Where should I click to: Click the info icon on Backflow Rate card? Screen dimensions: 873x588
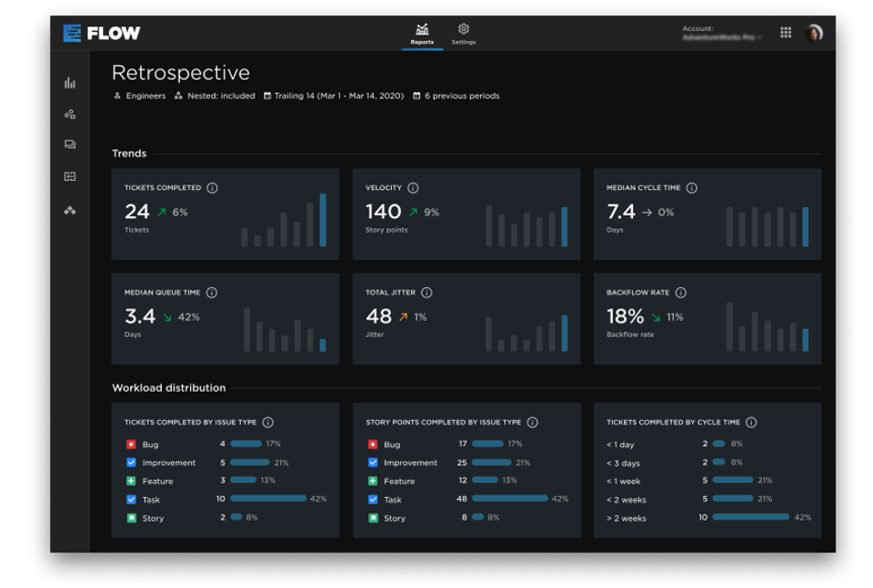click(682, 293)
